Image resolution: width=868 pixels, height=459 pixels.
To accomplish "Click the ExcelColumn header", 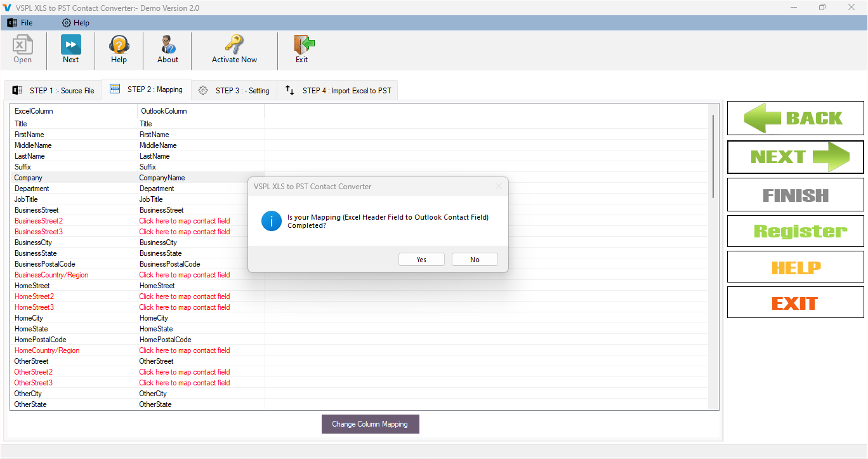I will tap(34, 111).
